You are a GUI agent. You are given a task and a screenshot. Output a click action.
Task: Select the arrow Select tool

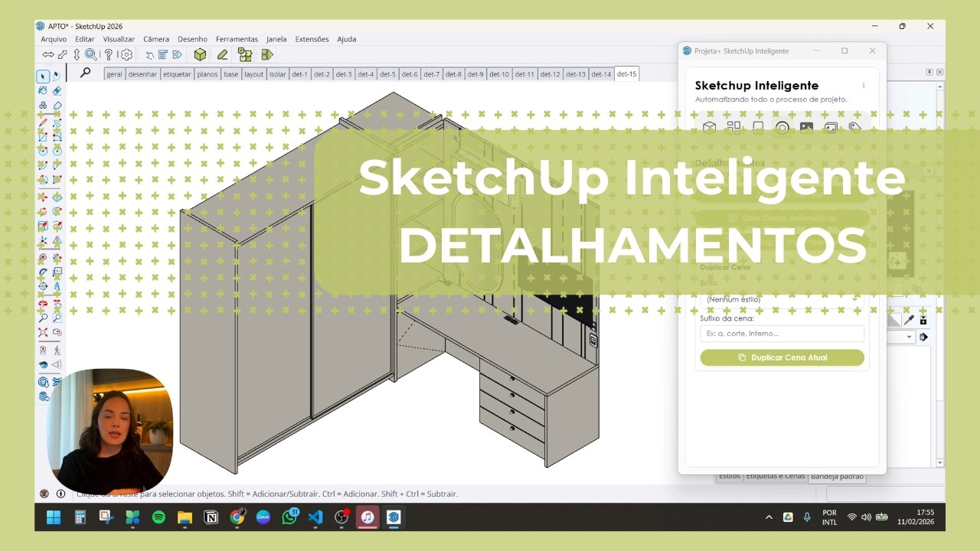[43, 76]
